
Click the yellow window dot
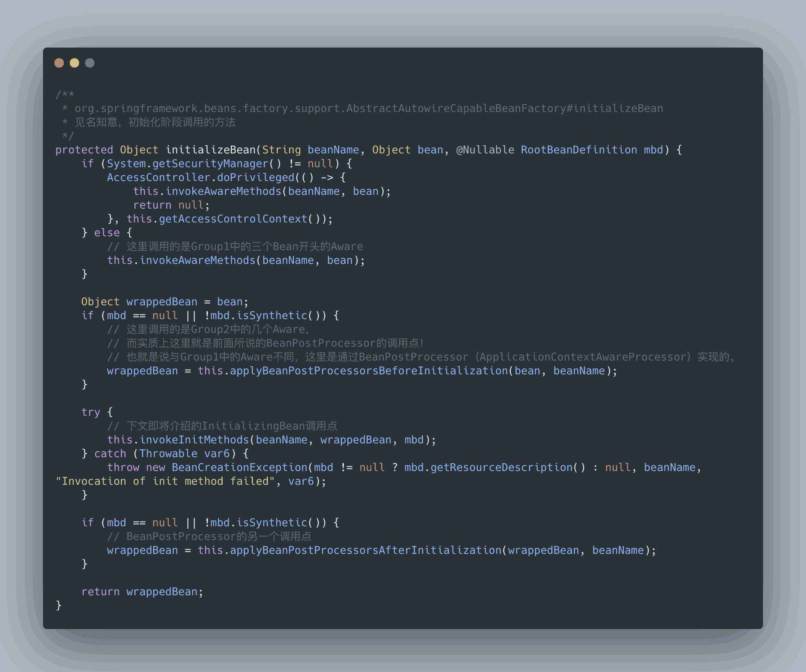pos(74,63)
